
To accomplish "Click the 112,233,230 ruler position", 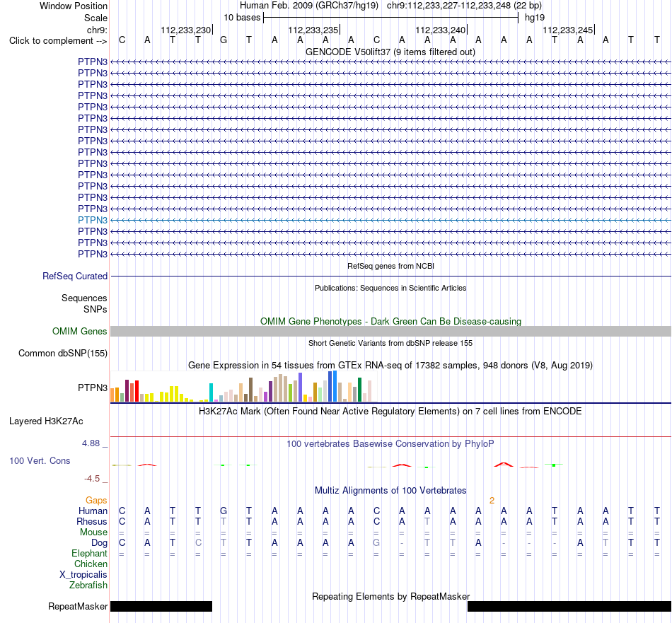I will [186, 30].
